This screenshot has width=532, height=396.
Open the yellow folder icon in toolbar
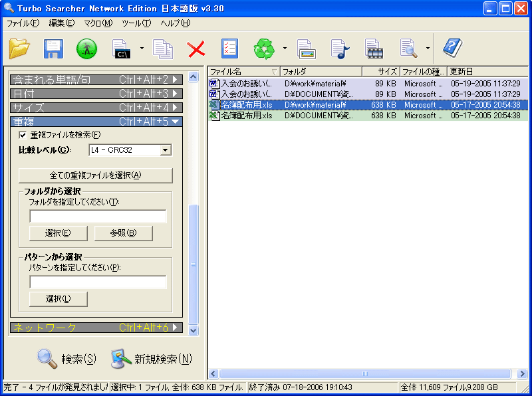[x=19, y=49]
